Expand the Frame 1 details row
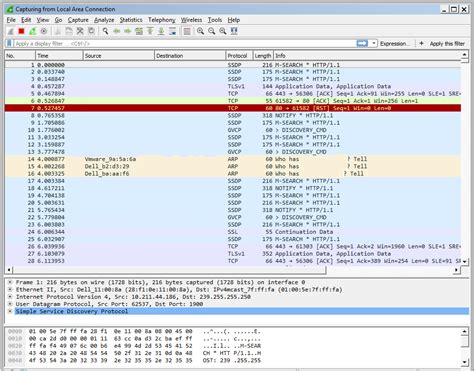474x371 pixels. (x=10, y=282)
